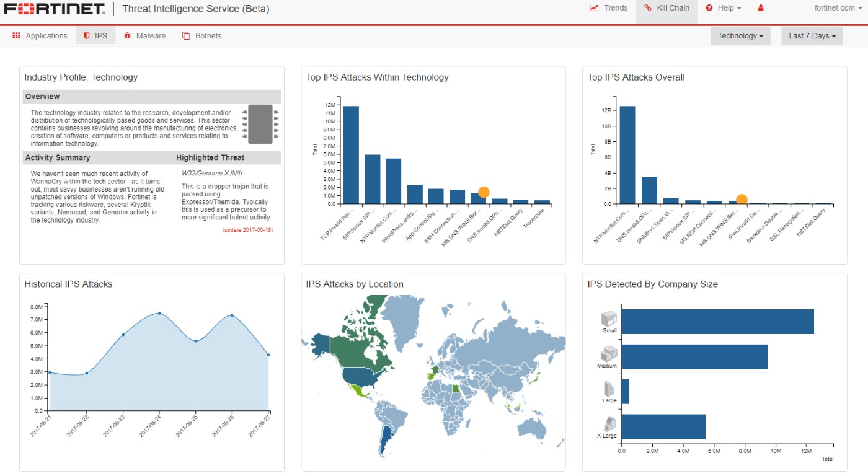Image resolution: width=868 pixels, height=476 pixels.
Task: Go to the Trends view
Action: point(608,8)
